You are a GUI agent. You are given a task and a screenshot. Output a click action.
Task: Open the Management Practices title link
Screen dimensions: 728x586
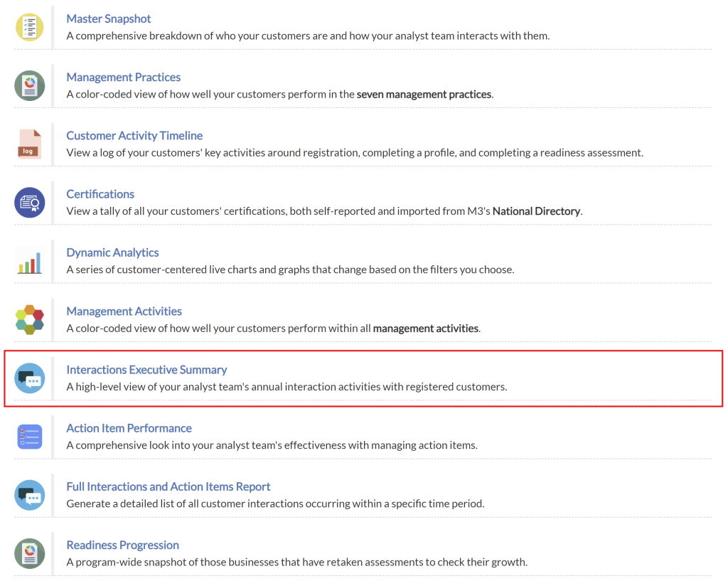(124, 77)
